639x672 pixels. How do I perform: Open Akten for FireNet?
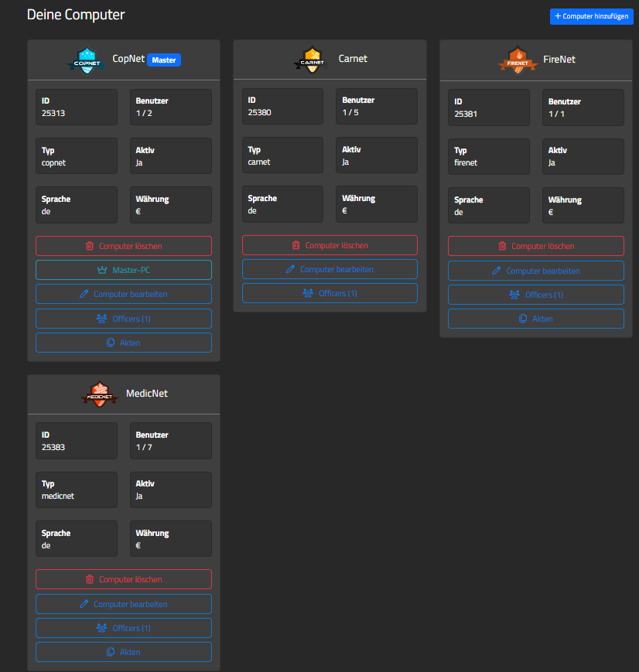tap(536, 319)
